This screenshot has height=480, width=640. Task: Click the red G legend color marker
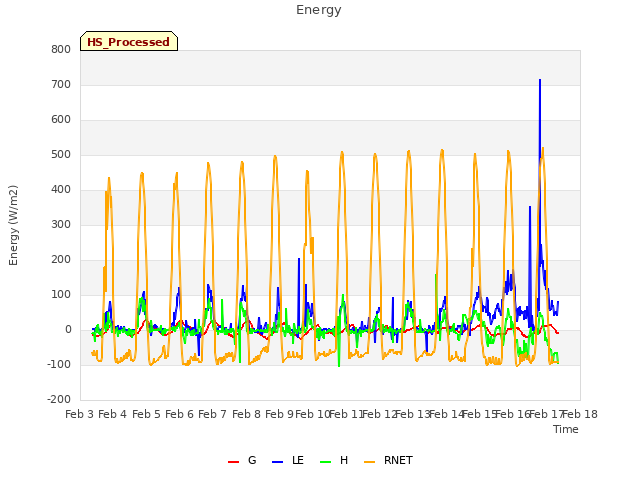pos(233,462)
